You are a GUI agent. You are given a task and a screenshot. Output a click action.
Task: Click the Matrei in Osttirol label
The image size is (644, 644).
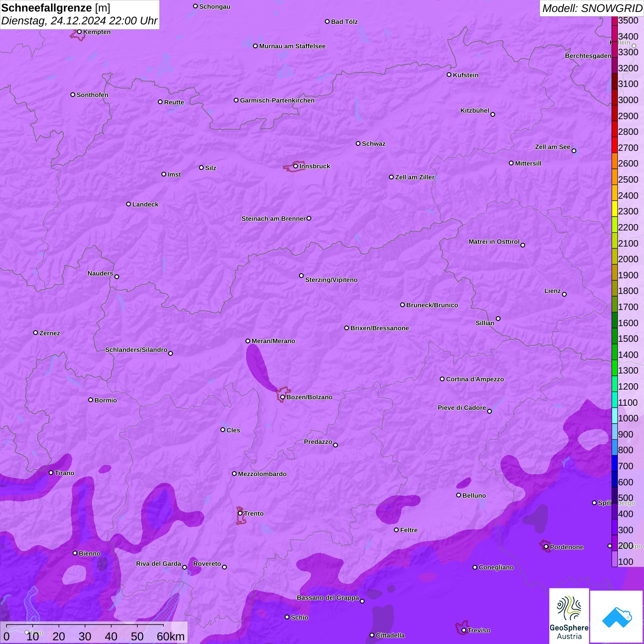pyautogui.click(x=494, y=241)
